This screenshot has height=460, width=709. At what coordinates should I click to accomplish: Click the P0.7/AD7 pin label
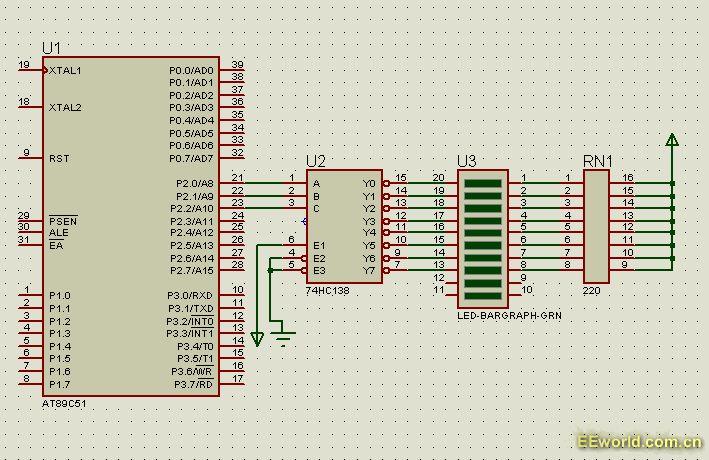(191, 159)
